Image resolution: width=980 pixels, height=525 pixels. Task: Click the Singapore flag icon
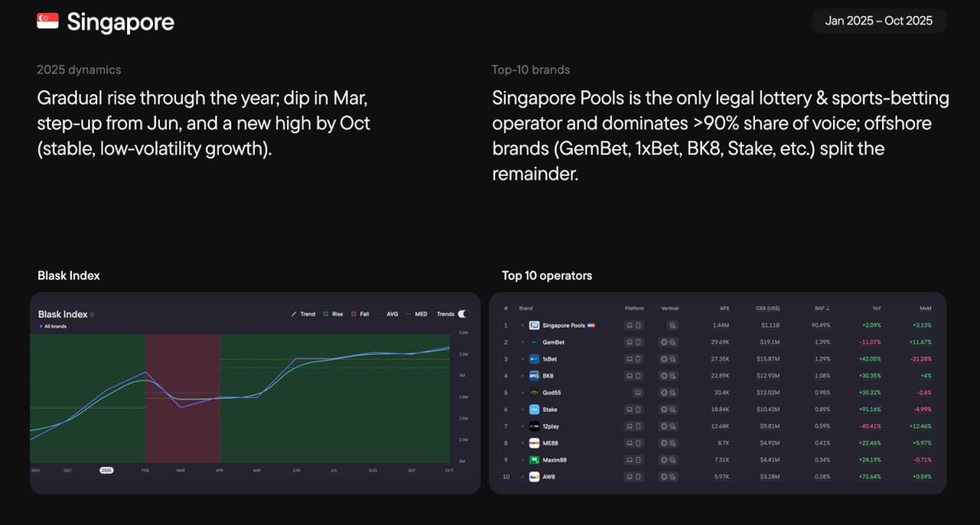pyautogui.click(x=47, y=21)
